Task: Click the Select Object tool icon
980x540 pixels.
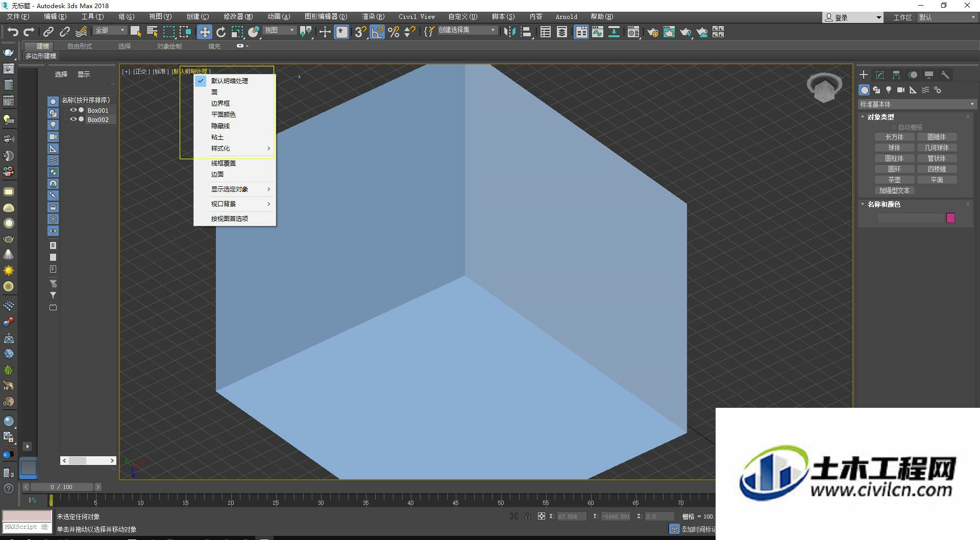Action: [136, 32]
